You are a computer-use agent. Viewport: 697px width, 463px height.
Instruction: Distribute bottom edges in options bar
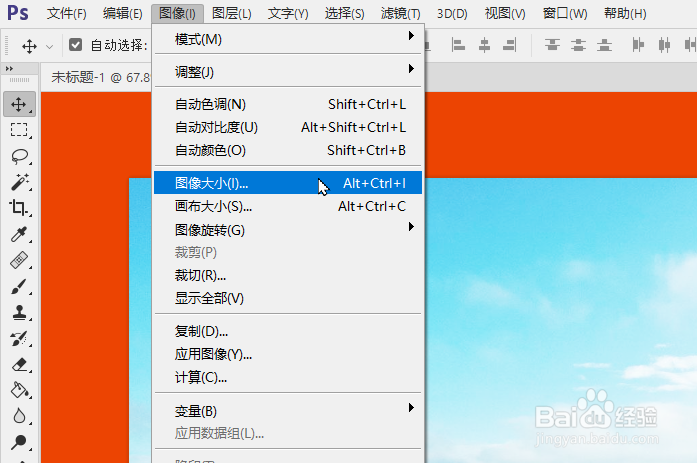(x=604, y=45)
